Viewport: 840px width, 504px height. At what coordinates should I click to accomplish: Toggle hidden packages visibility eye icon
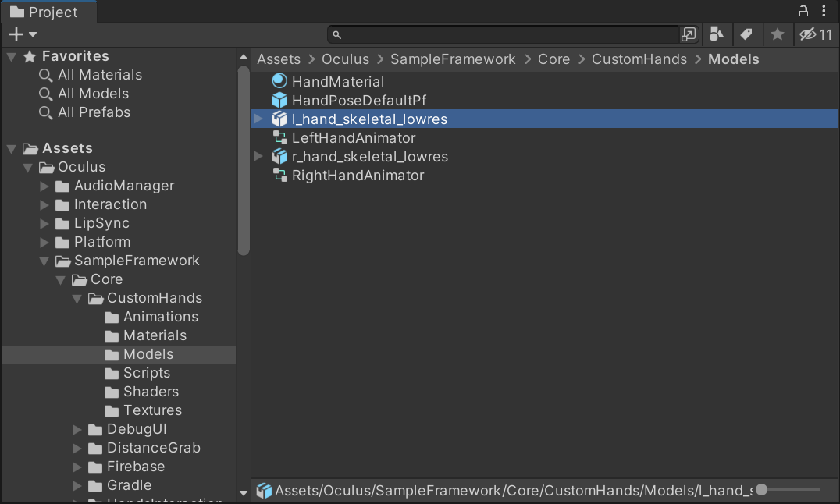[815, 34]
